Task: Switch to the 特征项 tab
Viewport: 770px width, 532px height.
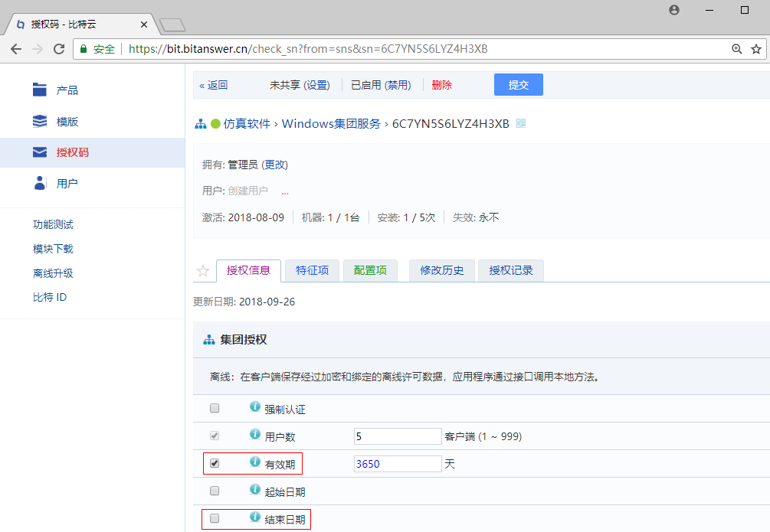Action: pos(312,271)
